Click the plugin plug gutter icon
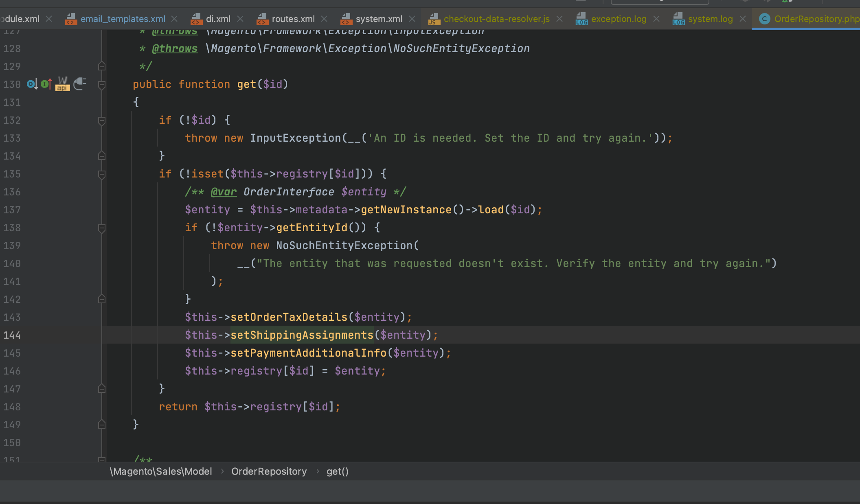Screen dimensions: 860x504 80,84
